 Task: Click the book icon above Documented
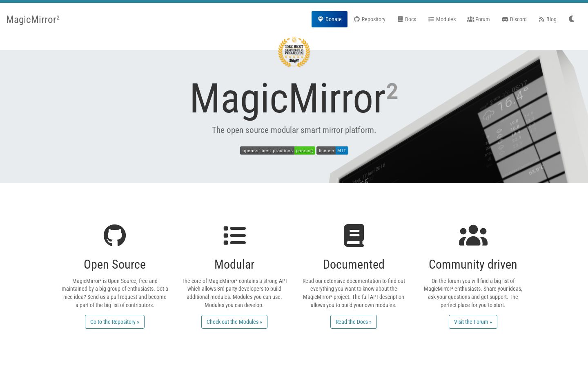(x=354, y=235)
